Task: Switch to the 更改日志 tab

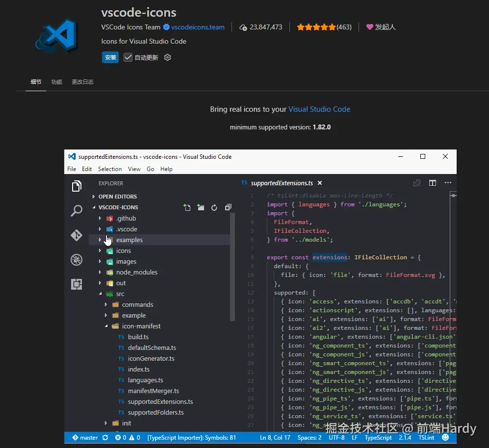Action: [82, 82]
